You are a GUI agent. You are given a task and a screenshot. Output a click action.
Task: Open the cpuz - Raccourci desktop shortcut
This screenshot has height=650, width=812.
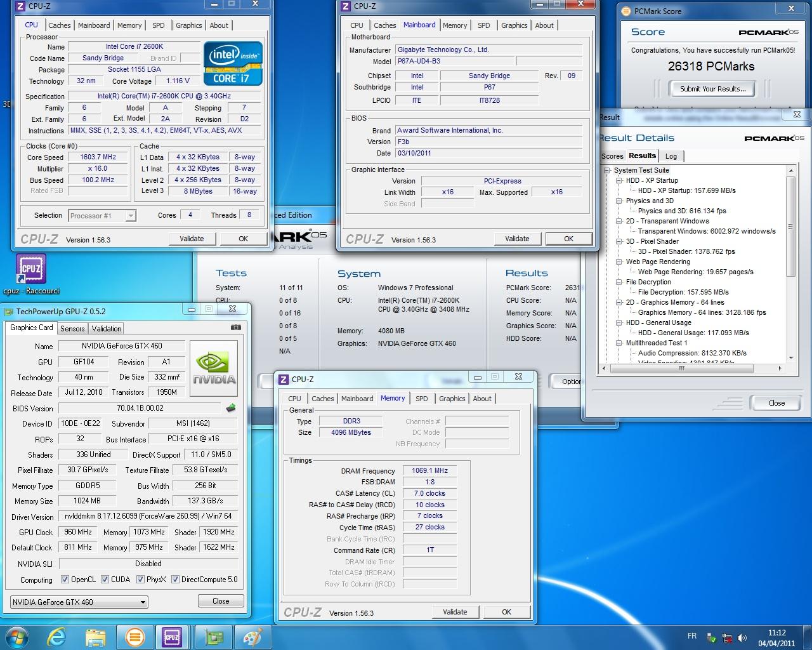coord(31,274)
